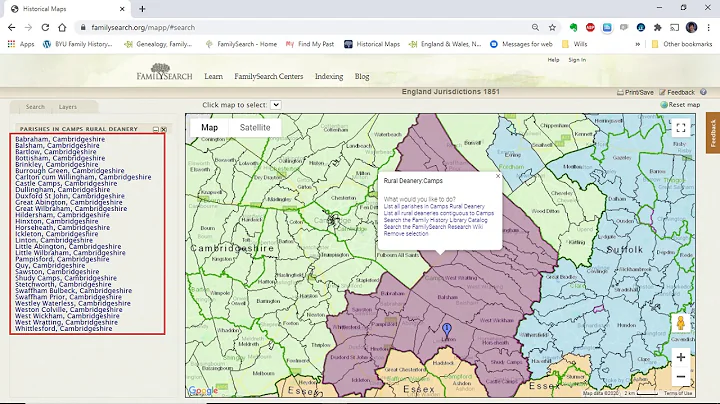Click the Terms of Use link on the map
This screenshot has height=404, width=720.
[x=678, y=393]
